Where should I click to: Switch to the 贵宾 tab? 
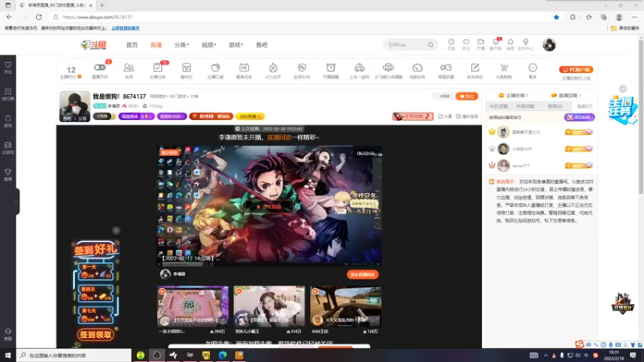[555, 106]
